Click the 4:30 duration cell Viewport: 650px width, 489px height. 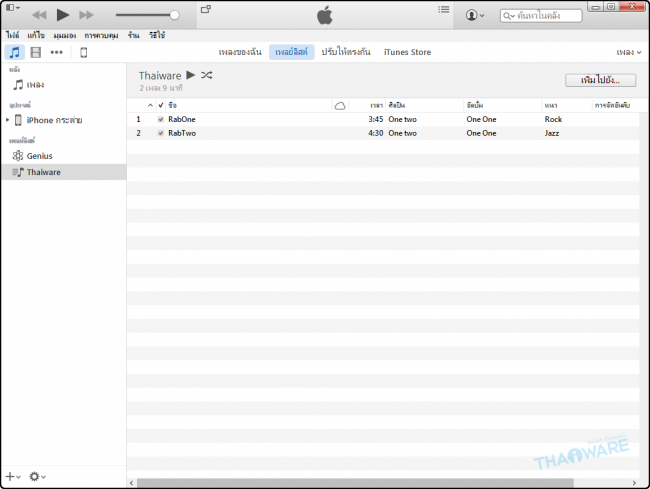click(376, 133)
